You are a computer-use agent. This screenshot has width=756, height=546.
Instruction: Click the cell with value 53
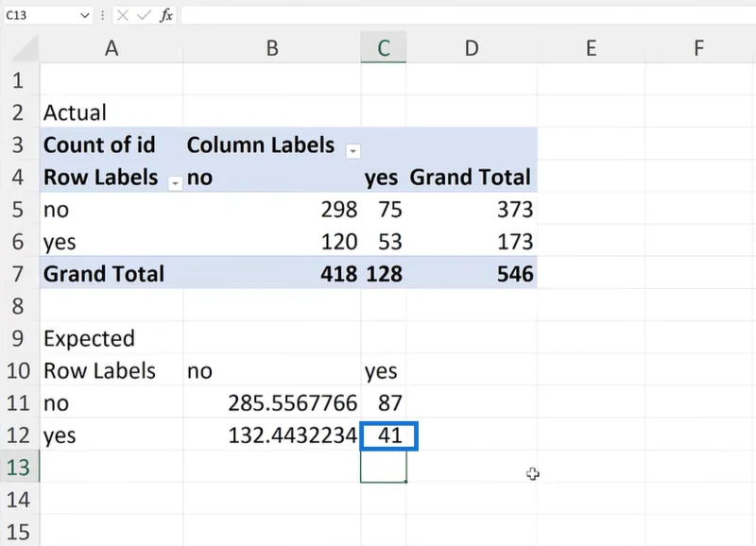tap(384, 242)
